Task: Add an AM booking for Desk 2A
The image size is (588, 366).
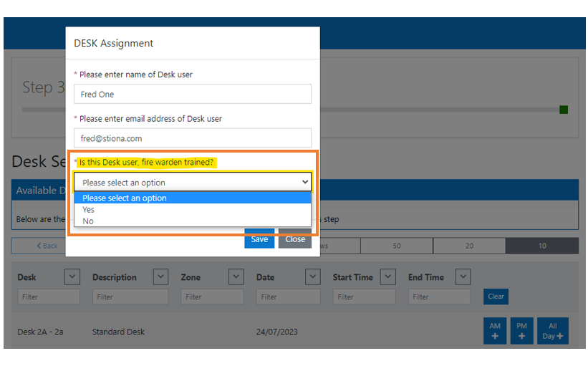Action: click(495, 331)
